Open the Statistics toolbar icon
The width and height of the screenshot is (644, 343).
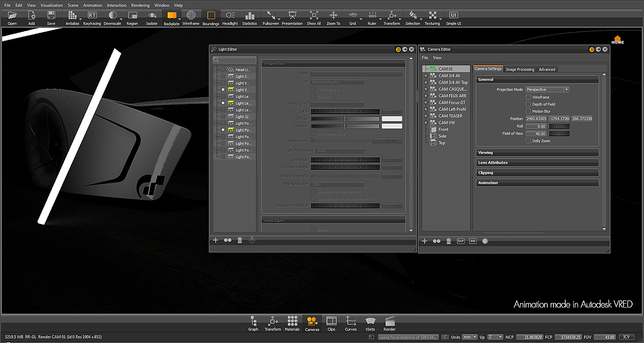250,16
